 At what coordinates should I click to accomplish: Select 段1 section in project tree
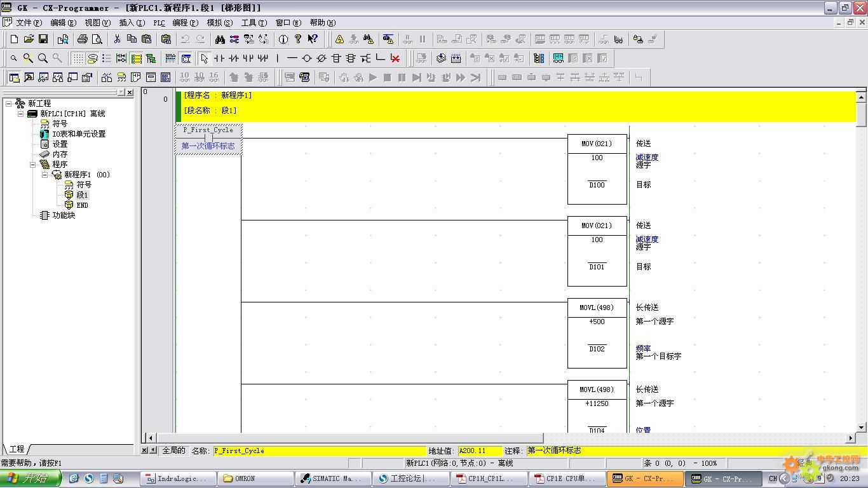[82, 195]
